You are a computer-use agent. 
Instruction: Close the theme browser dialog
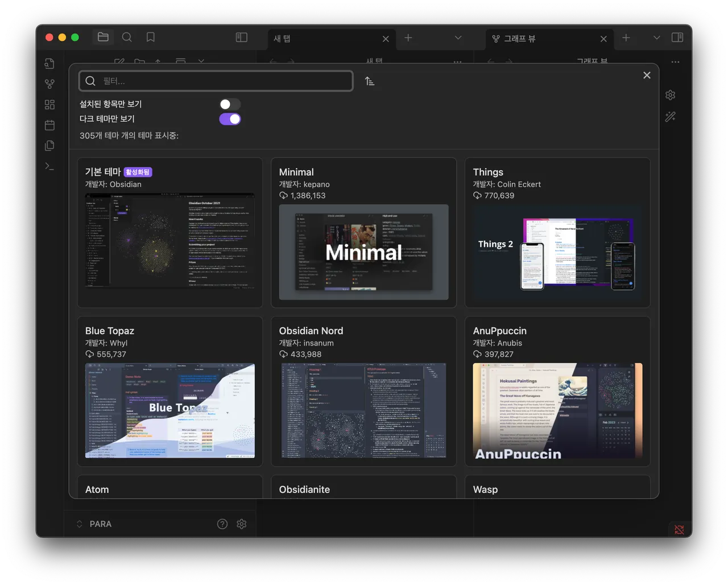pos(647,75)
